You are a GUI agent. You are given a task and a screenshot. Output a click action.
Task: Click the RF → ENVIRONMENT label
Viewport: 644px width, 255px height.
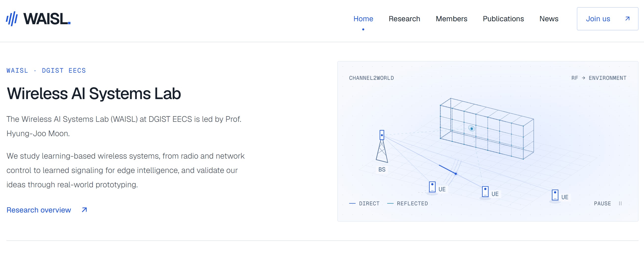point(599,78)
